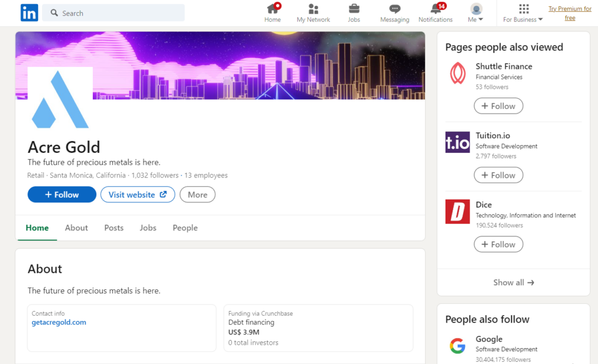Click Santa Monica, California location text

click(88, 175)
